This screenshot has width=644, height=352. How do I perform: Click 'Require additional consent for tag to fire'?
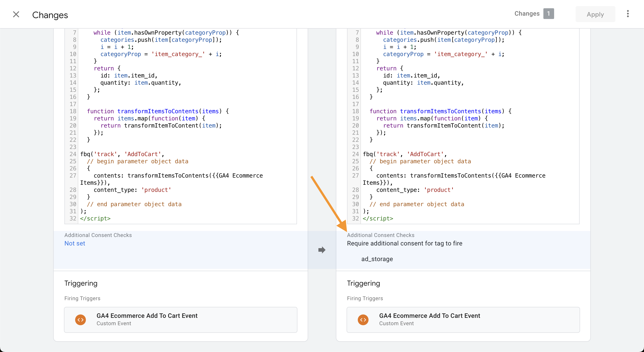405,243
